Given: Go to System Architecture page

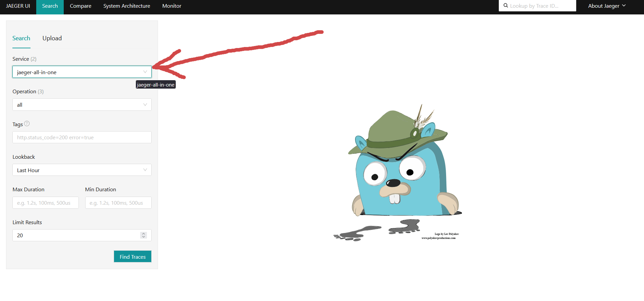Looking at the screenshot, I should point(127,6).
